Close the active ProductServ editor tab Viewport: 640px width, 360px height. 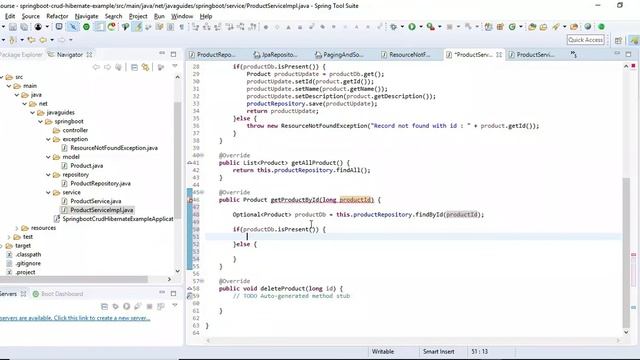pyautogui.click(x=499, y=55)
